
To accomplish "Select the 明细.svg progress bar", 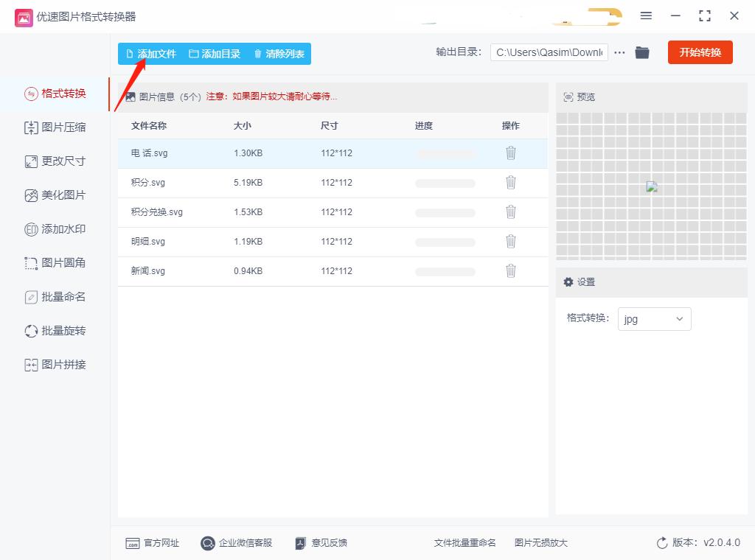I will (x=445, y=241).
